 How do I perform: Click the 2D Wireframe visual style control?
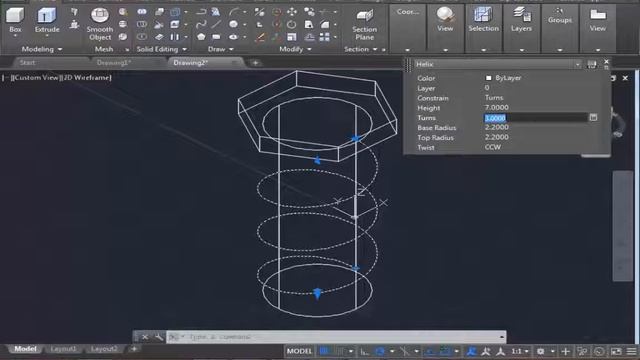click(86, 78)
